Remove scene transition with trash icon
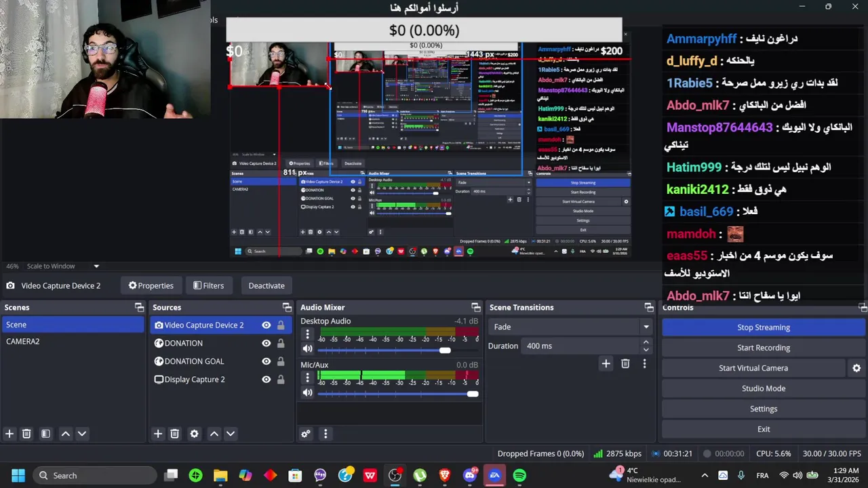This screenshot has width=868, height=488. (x=625, y=364)
